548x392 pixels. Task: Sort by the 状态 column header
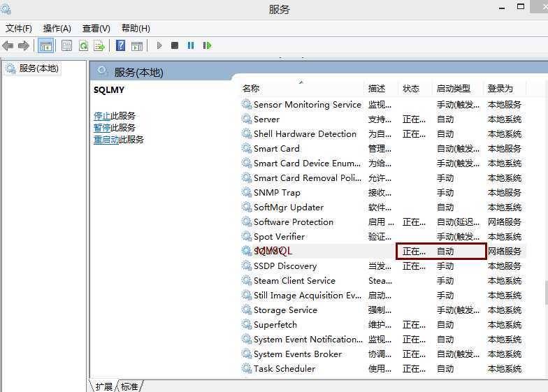coord(415,88)
